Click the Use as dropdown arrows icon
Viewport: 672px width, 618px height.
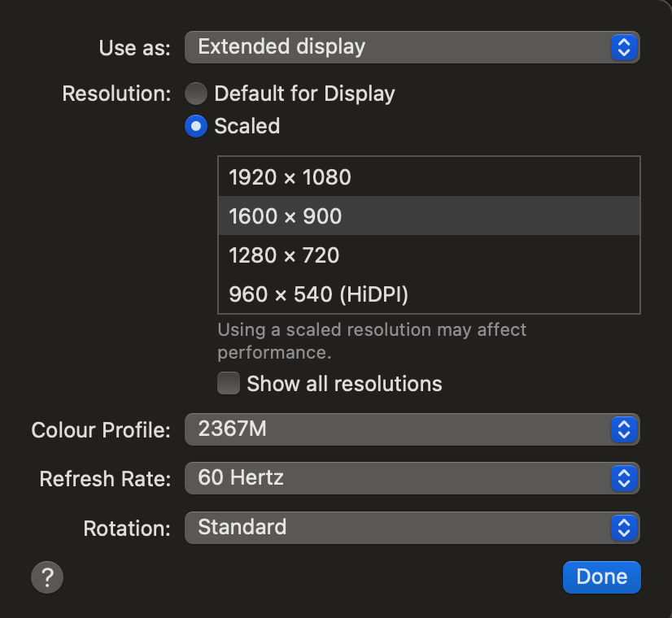pyautogui.click(x=623, y=47)
